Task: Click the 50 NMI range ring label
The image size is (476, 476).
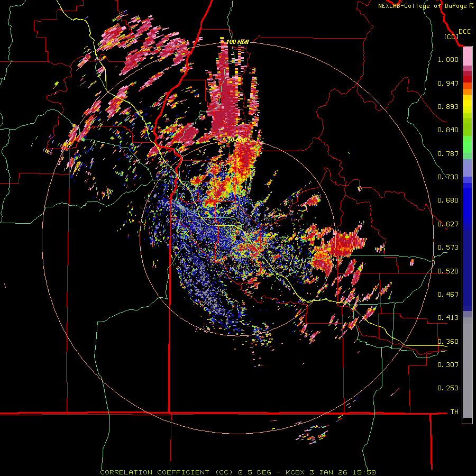Action: tap(237, 140)
